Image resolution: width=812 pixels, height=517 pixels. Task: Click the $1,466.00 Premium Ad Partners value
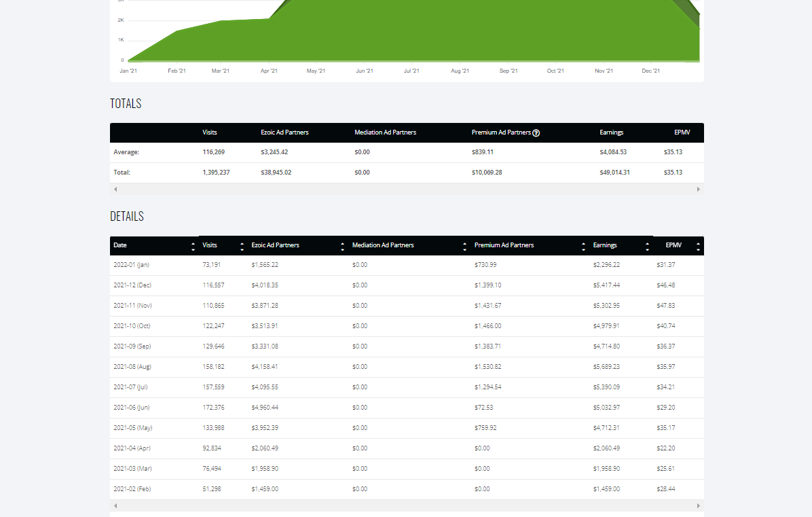488,326
